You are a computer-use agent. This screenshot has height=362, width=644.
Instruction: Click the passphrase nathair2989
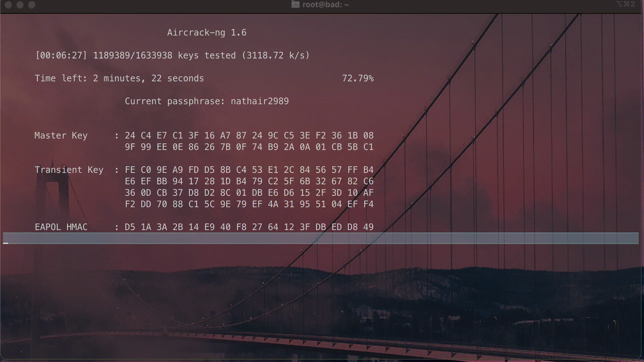coord(260,101)
